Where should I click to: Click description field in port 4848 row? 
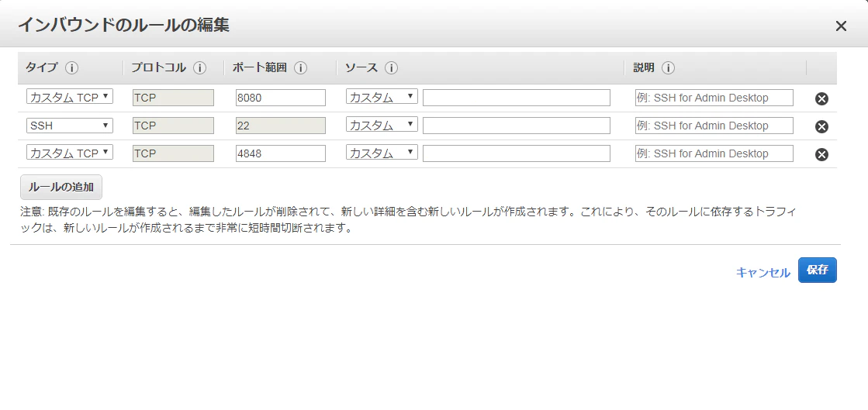(x=714, y=153)
